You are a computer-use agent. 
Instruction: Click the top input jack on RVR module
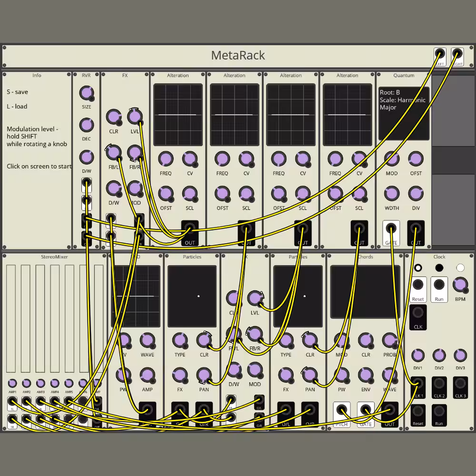pos(87,183)
